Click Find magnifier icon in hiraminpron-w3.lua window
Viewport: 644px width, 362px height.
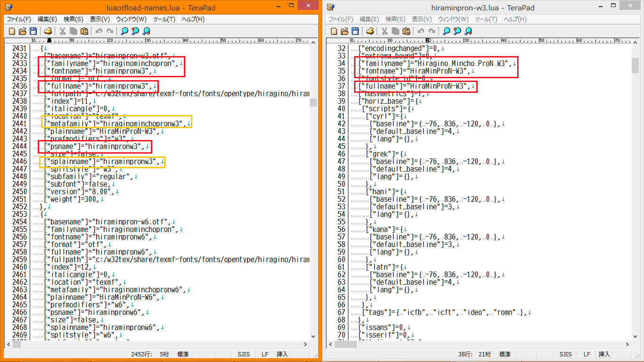click(x=446, y=31)
